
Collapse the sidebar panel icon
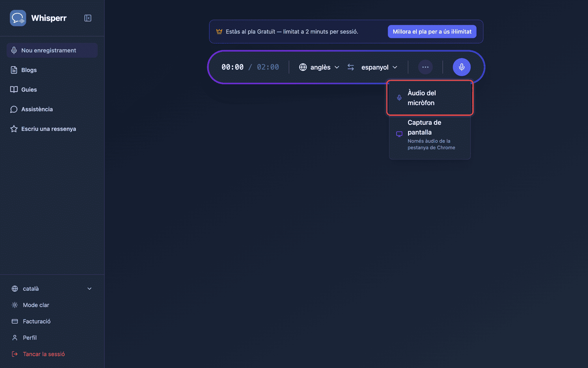tap(88, 18)
